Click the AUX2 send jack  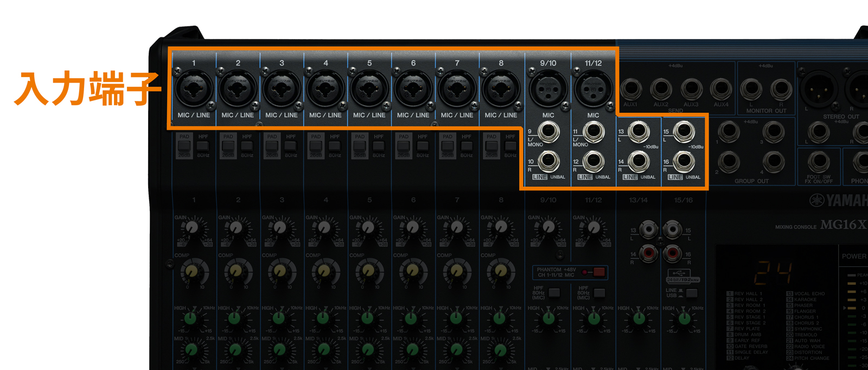661,89
